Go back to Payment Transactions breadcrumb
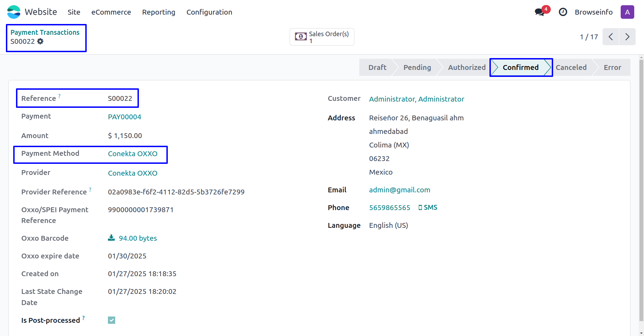 (x=45, y=32)
